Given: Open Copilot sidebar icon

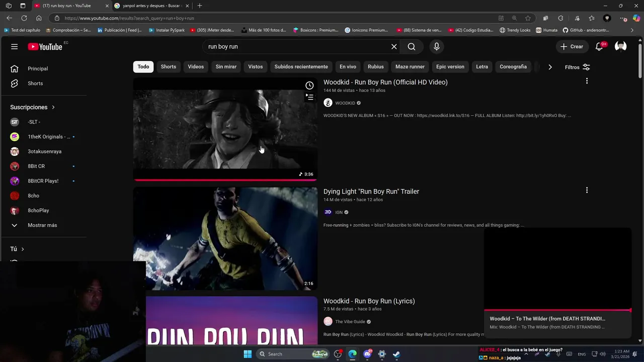Looking at the screenshot, I should (636, 18).
